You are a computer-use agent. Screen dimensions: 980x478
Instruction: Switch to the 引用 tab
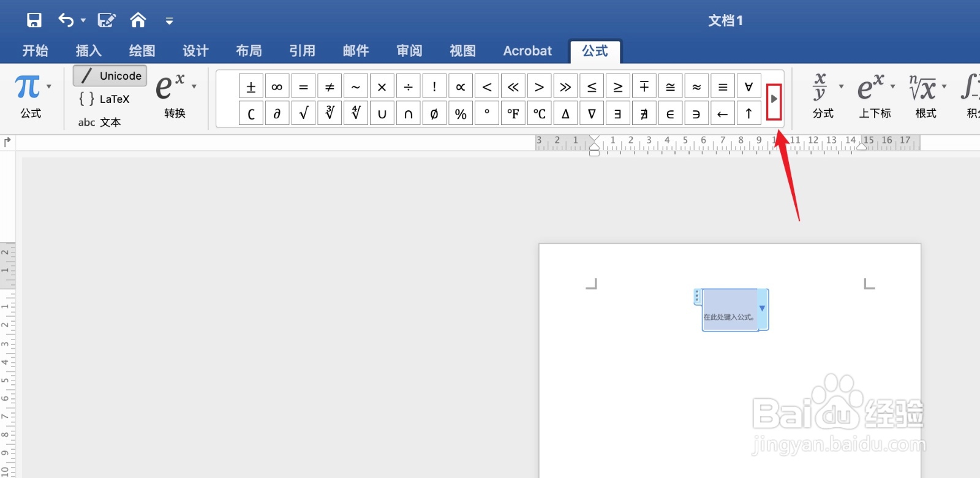(x=303, y=51)
